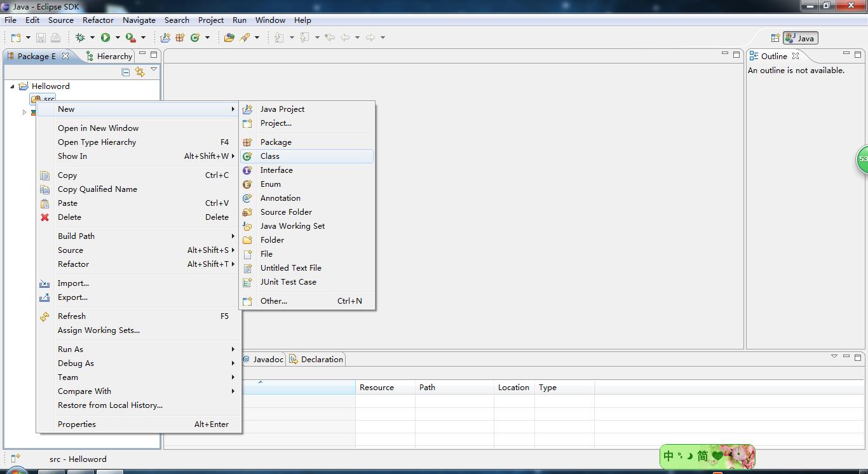Choose Java Project in New submenu
The image size is (868, 474).
pyautogui.click(x=307, y=109)
